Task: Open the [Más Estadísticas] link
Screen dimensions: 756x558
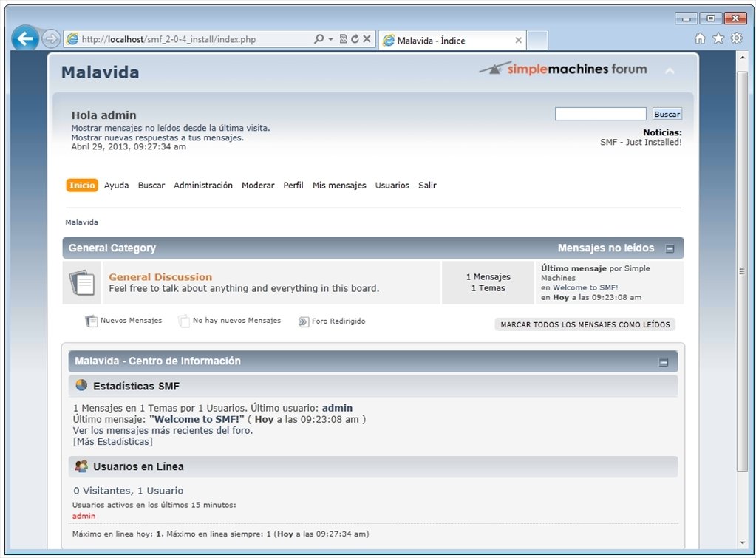Action: (113, 441)
